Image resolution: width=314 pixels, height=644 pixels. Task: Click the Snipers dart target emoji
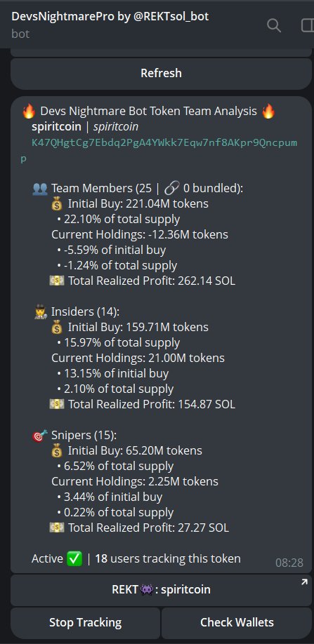point(39,436)
